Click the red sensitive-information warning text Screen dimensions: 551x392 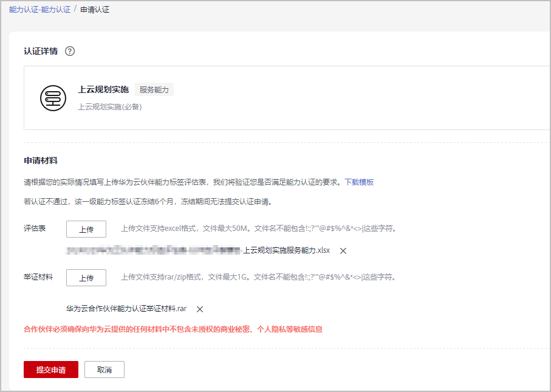[x=173, y=329]
